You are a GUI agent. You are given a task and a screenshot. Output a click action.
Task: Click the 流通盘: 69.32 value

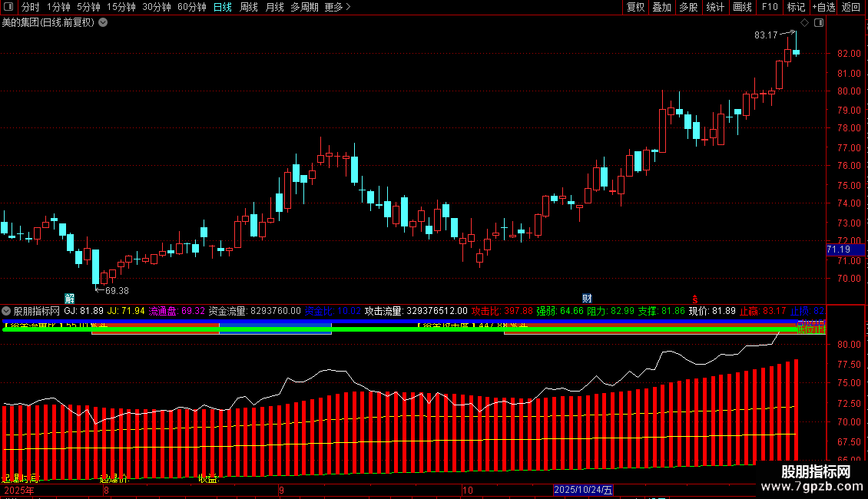click(x=177, y=312)
